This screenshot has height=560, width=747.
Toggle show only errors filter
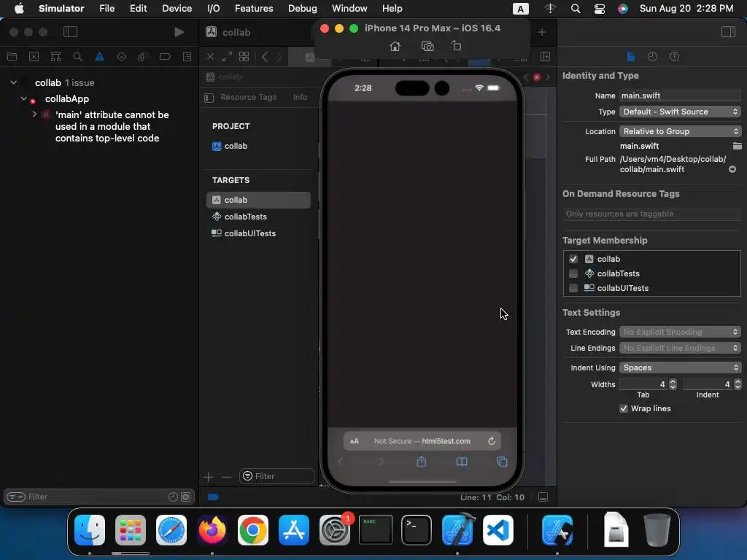[x=186, y=497]
